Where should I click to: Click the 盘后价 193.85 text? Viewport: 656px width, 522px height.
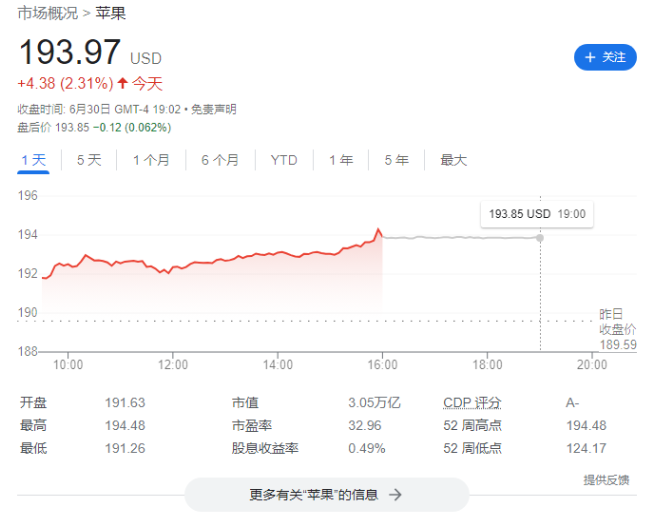tap(53, 128)
